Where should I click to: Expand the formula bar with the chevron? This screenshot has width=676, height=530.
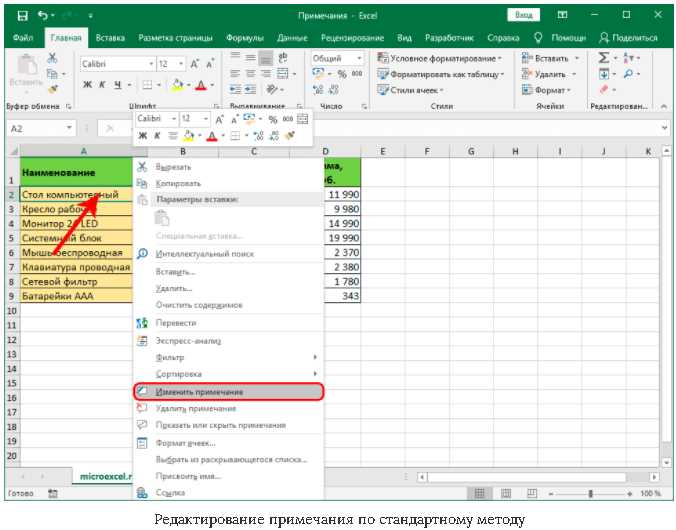pyautogui.click(x=664, y=128)
